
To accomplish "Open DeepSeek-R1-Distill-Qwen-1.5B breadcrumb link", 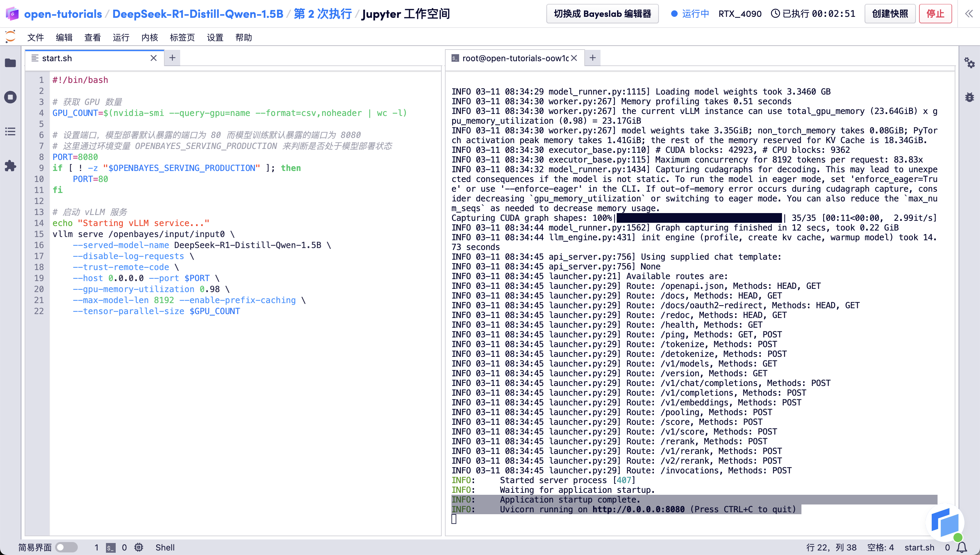I will coord(198,14).
